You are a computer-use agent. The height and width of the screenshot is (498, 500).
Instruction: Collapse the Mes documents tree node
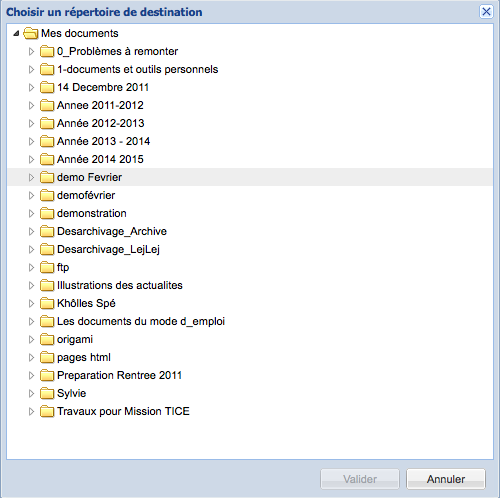click(x=16, y=33)
